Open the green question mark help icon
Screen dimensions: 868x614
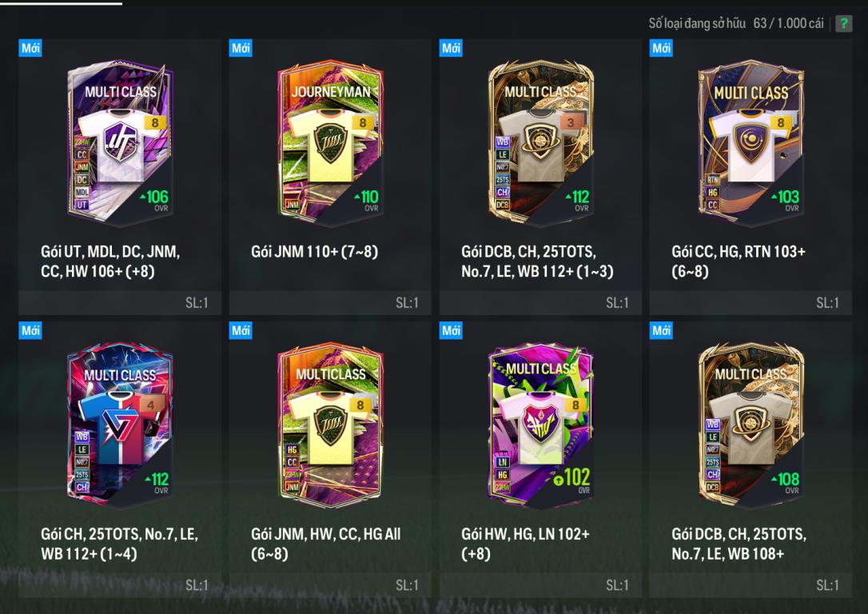[x=844, y=24]
